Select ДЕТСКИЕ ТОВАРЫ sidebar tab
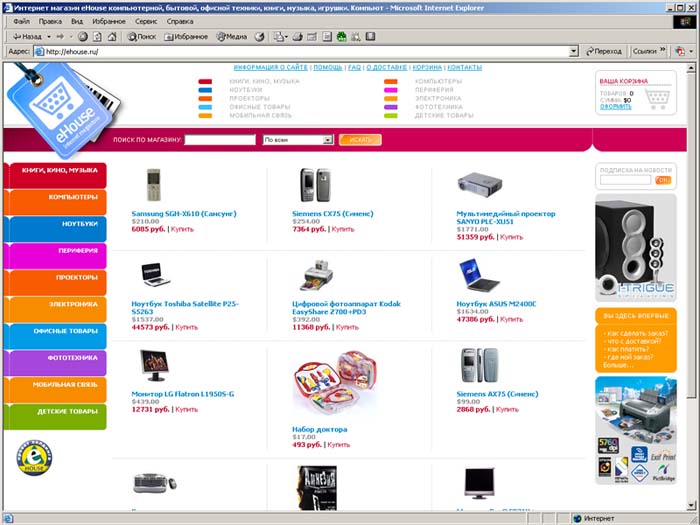Viewport: 700px width, 525px height. [55, 417]
